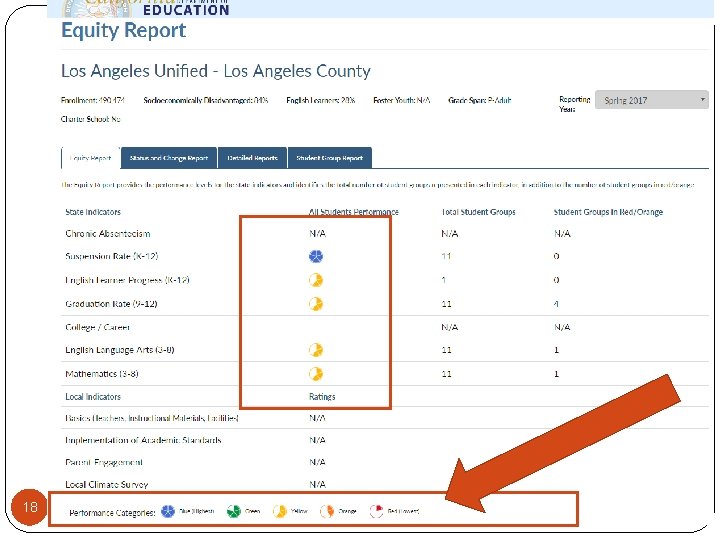Click the Socioeconomically Disadvantaged statistic
The image size is (720, 540).
click(206, 100)
